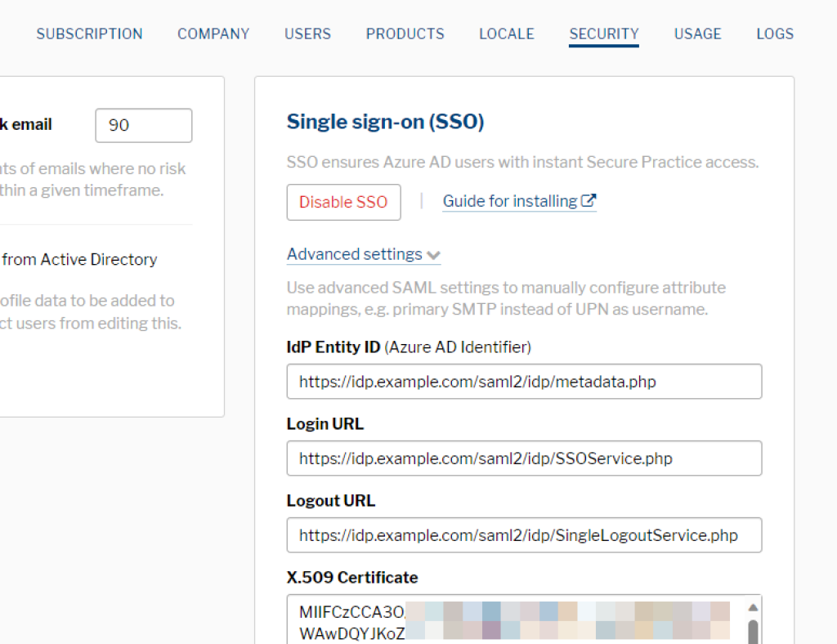Click the certificate box scroll-up arrow
Viewport: 837px width, 644px height.
753,608
